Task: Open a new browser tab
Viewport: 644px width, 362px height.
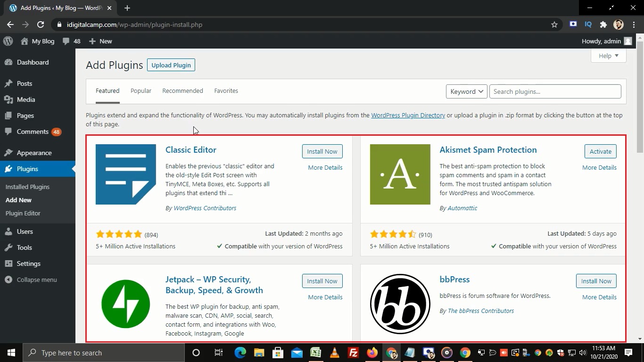Action: pyautogui.click(x=127, y=8)
